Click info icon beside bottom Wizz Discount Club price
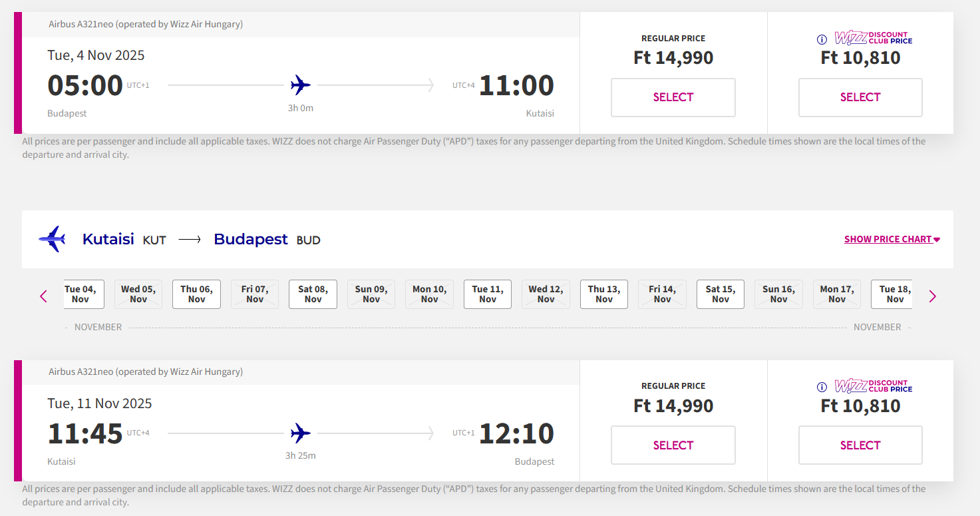Image resolution: width=980 pixels, height=516 pixels. pyautogui.click(x=822, y=387)
